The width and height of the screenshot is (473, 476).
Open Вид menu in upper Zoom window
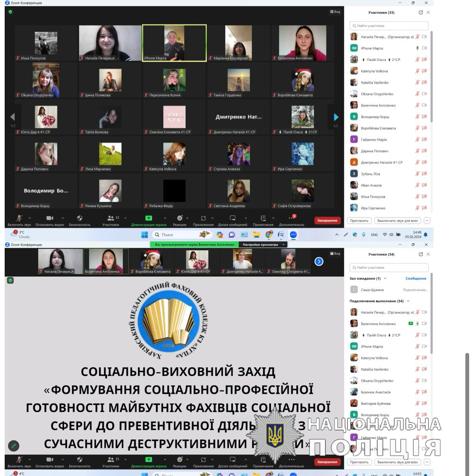[x=335, y=12]
